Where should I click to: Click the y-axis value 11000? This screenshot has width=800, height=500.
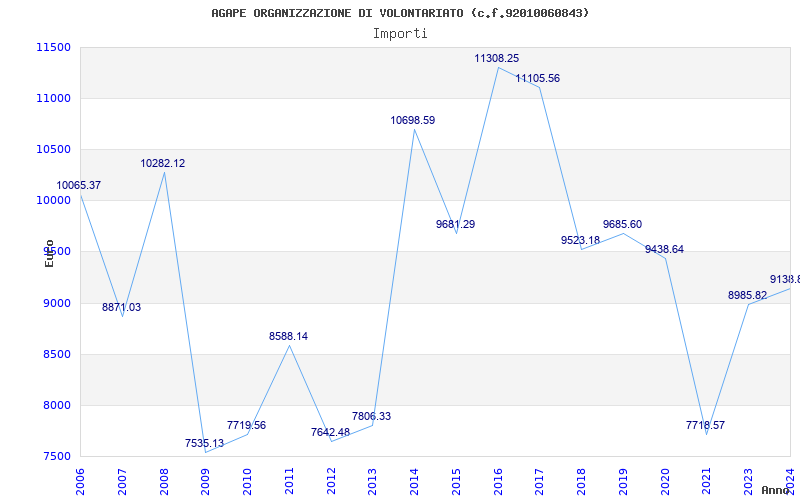click(x=54, y=98)
